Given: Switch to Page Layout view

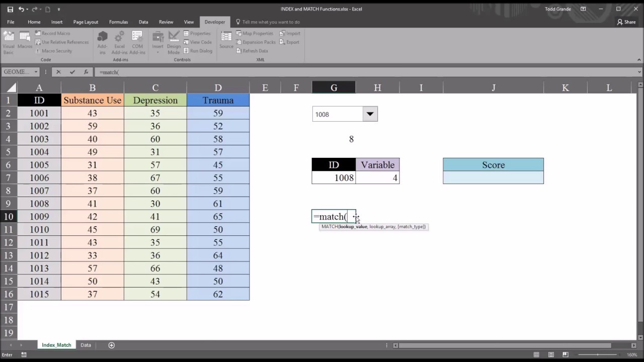Looking at the screenshot, I should [551, 355].
